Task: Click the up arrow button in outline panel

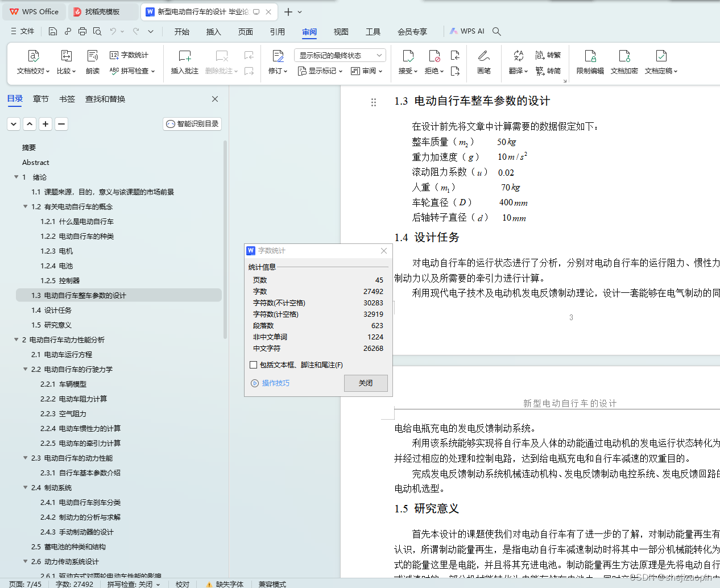Action: click(x=30, y=123)
